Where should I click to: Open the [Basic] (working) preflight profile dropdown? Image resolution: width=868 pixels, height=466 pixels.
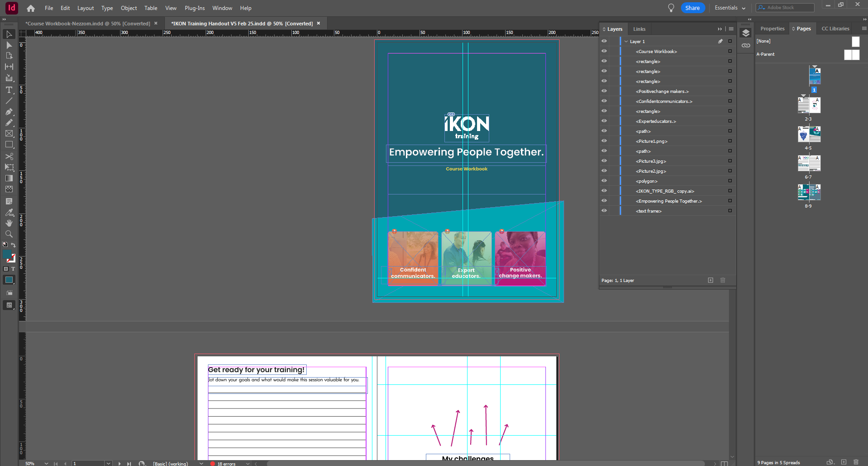point(201,463)
